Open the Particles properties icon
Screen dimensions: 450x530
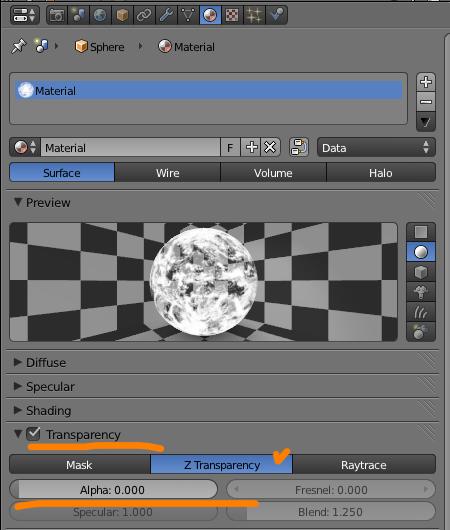tap(254, 15)
